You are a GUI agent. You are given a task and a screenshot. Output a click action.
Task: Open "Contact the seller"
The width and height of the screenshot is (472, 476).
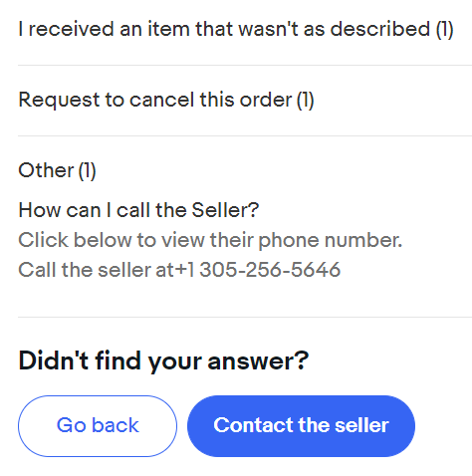pyautogui.click(x=301, y=426)
